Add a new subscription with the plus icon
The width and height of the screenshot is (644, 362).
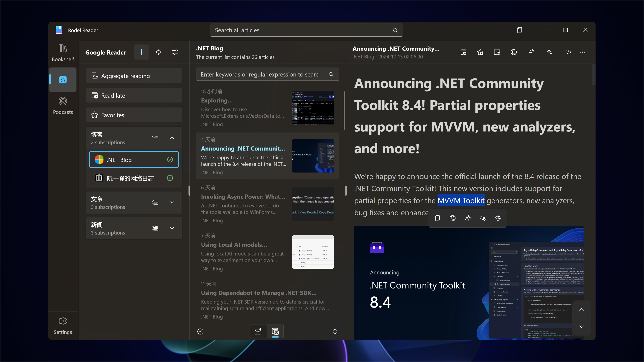tap(141, 52)
